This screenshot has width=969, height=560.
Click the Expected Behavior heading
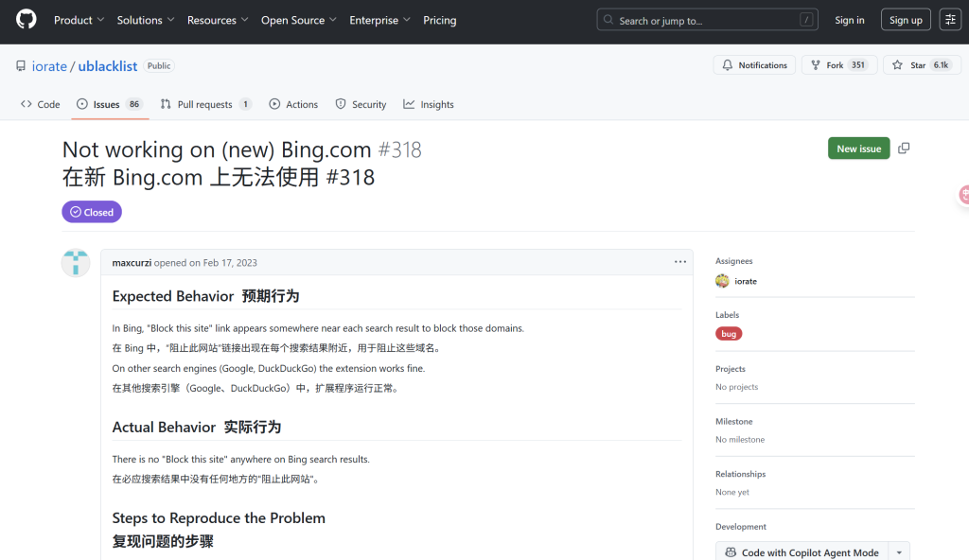[x=205, y=296]
